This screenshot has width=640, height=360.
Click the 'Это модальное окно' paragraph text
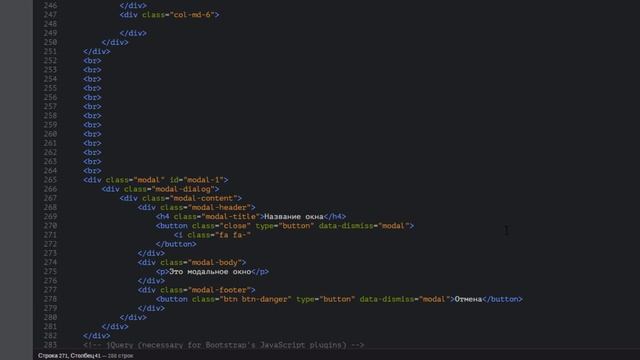(x=210, y=272)
